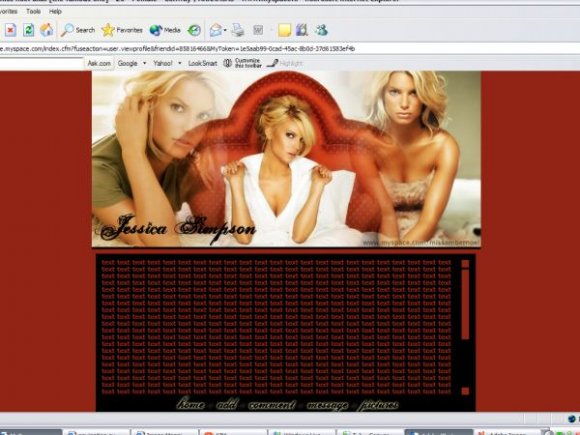Click the Refresh page icon

28,30
